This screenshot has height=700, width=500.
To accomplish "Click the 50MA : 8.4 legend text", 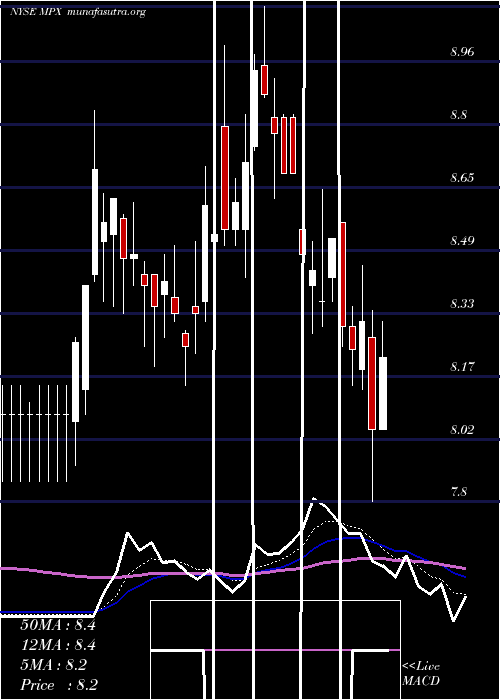I will click(x=58, y=625).
